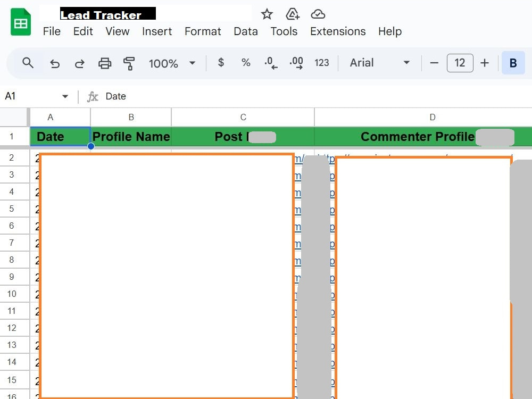The width and height of the screenshot is (532, 399).
Task: Activate the paint format tool
Action: [x=129, y=63]
